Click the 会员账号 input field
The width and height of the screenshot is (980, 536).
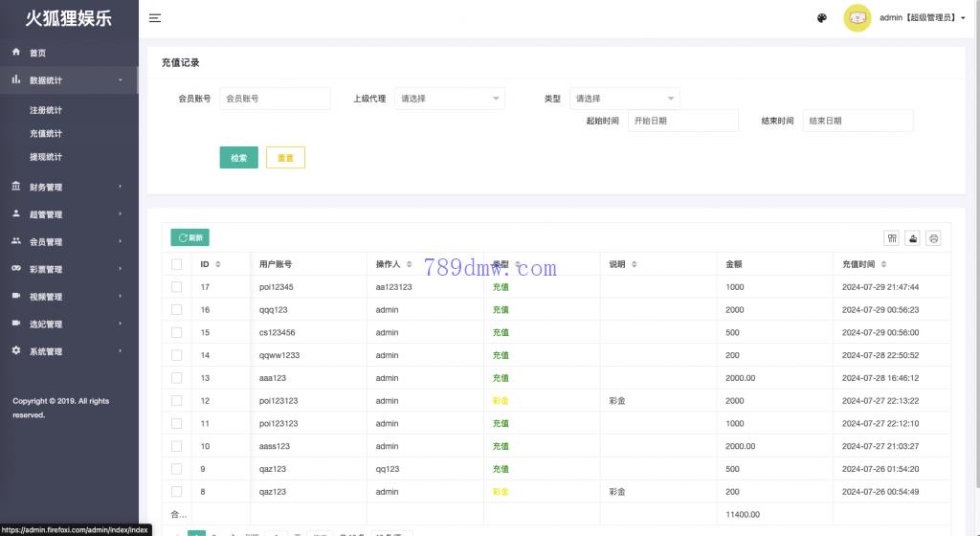tap(275, 99)
